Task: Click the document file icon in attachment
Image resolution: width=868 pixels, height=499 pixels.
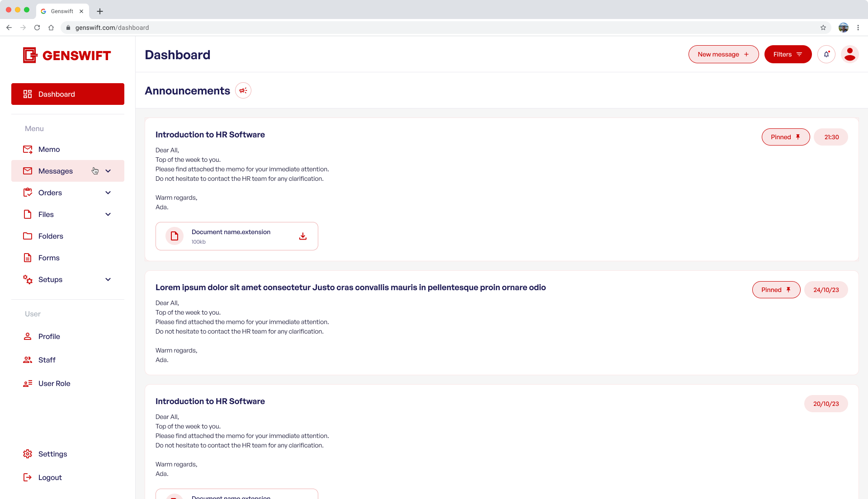Action: 175,236
